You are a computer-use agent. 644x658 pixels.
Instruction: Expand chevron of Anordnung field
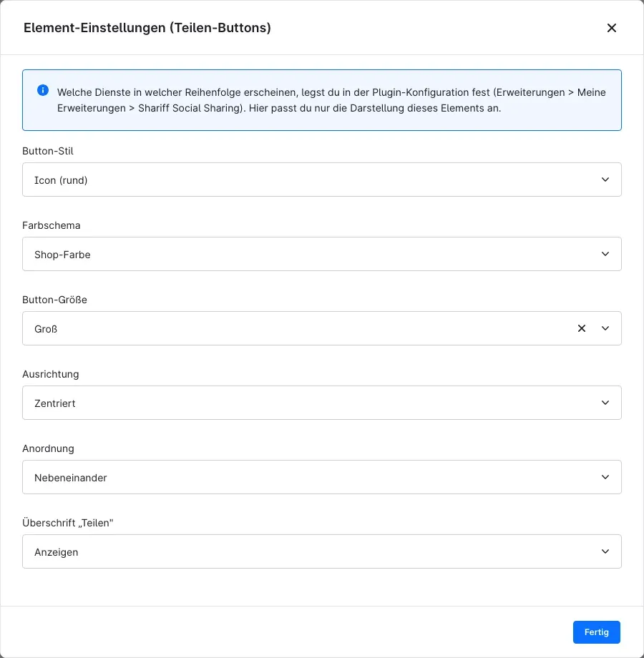(605, 477)
